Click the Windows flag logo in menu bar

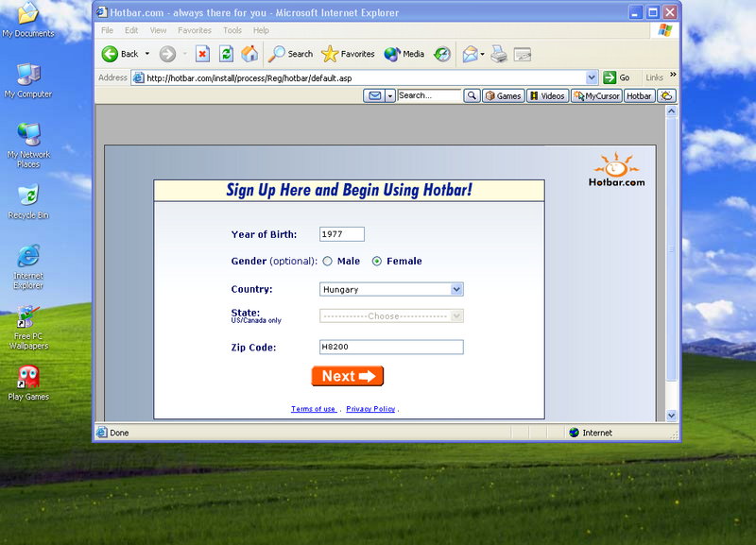coord(665,30)
